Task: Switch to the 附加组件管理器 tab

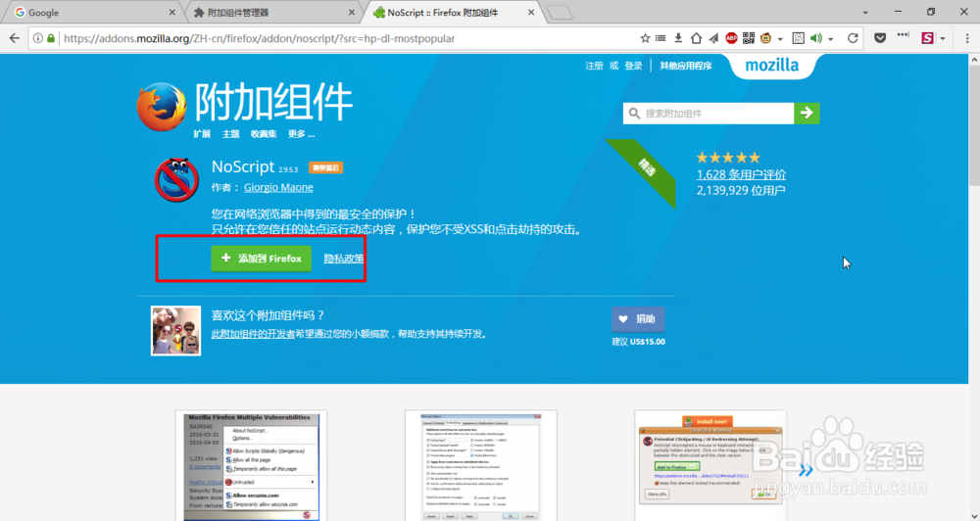Action: 275,13
